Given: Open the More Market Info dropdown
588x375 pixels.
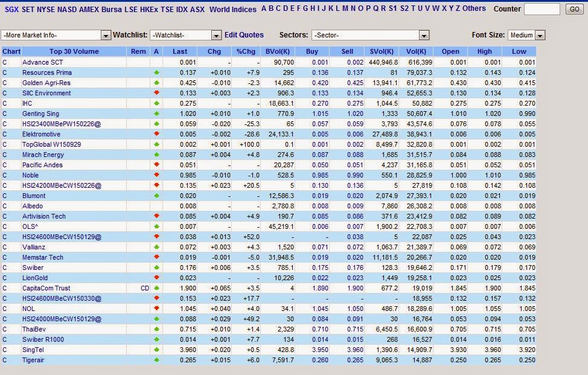Looking at the screenshot, I should pos(56,35).
